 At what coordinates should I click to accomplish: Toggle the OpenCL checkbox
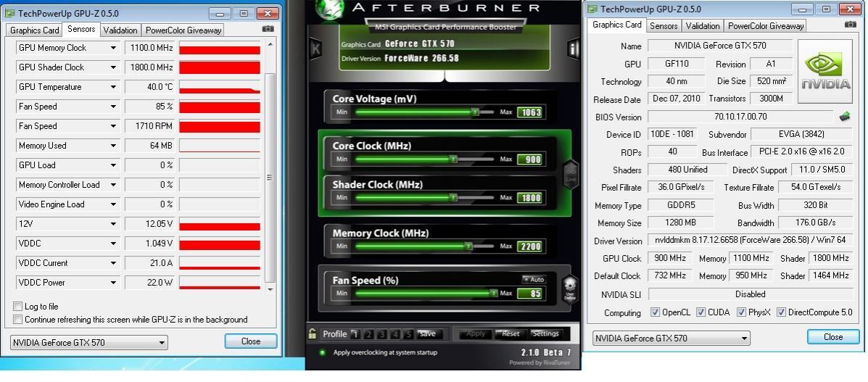[655, 312]
